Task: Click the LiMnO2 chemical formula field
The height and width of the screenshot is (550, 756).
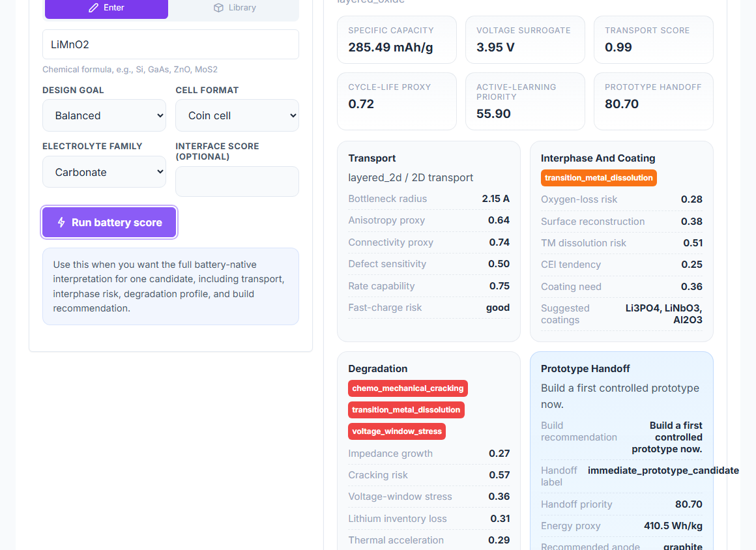Action: [171, 44]
